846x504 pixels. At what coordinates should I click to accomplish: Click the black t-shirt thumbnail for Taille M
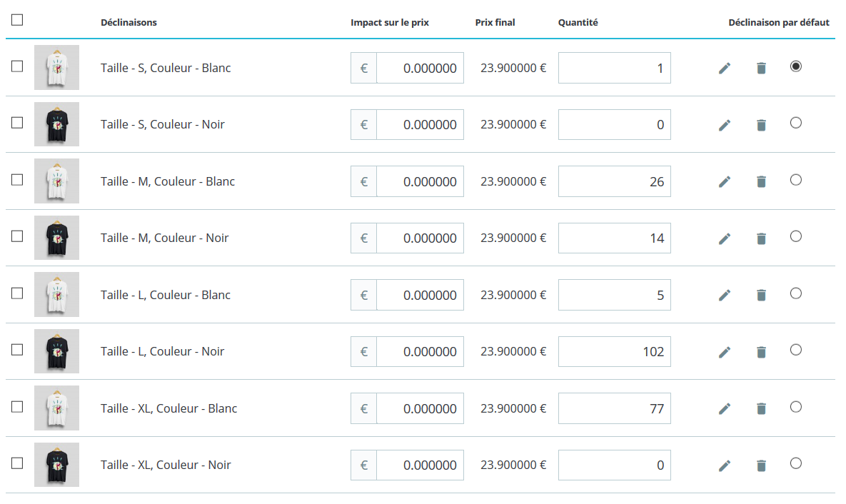pos(56,238)
